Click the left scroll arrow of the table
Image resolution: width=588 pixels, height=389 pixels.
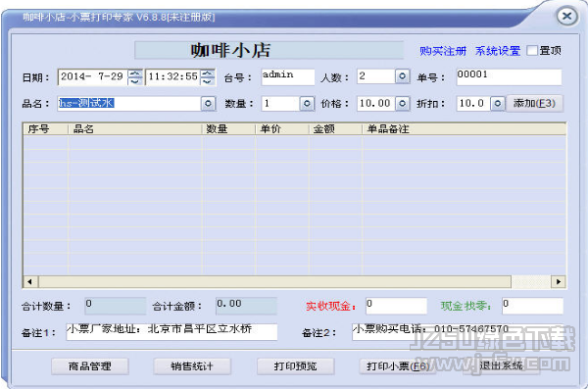[x=30, y=282]
